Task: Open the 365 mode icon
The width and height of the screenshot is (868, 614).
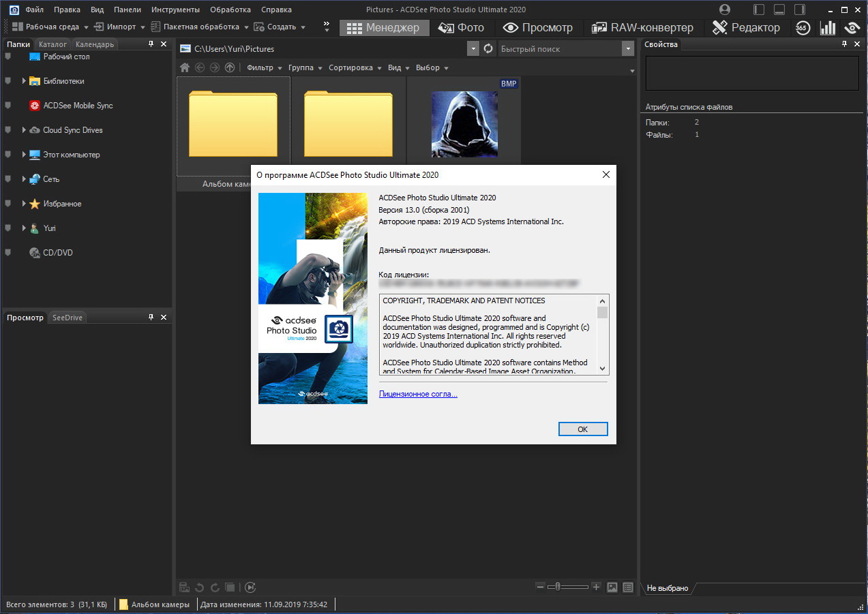Action: pyautogui.click(x=803, y=27)
